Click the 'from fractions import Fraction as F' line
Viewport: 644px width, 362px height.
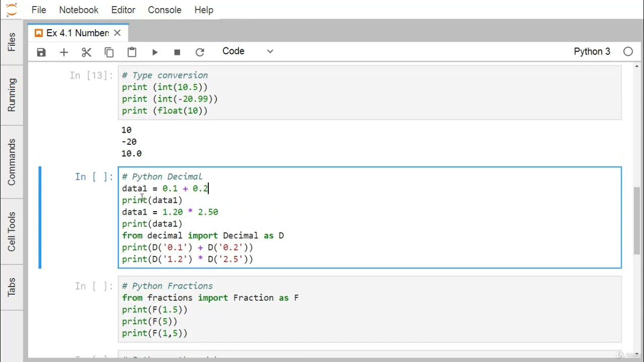coord(210,298)
